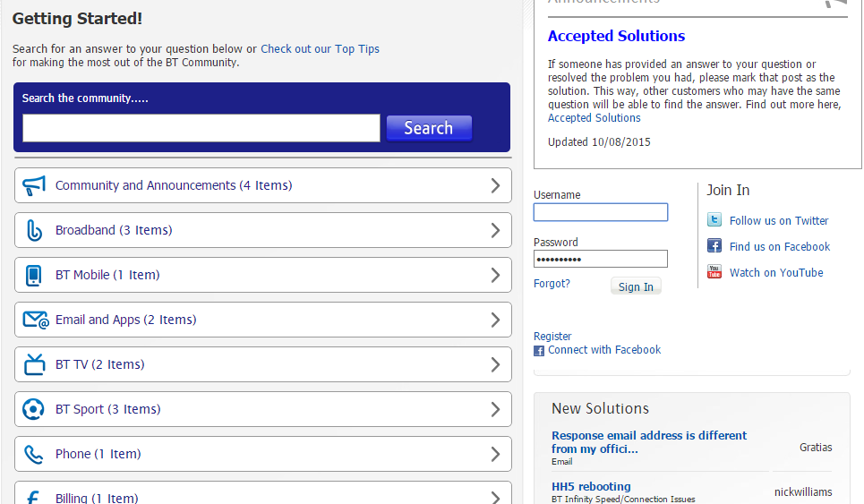The width and height of the screenshot is (864, 504).
Task: Click Follow us on Twitter link
Action: pos(779,221)
